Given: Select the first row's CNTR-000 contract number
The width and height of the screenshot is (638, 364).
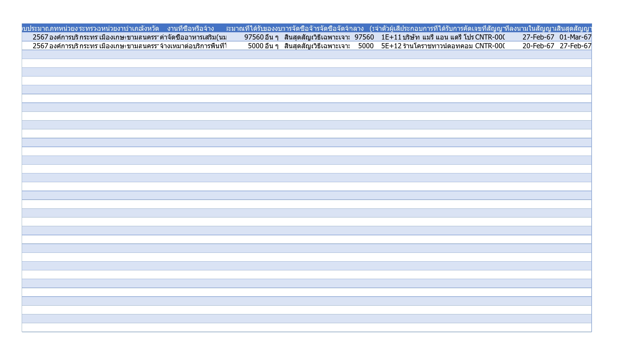Looking at the screenshot, I should click(x=490, y=37).
